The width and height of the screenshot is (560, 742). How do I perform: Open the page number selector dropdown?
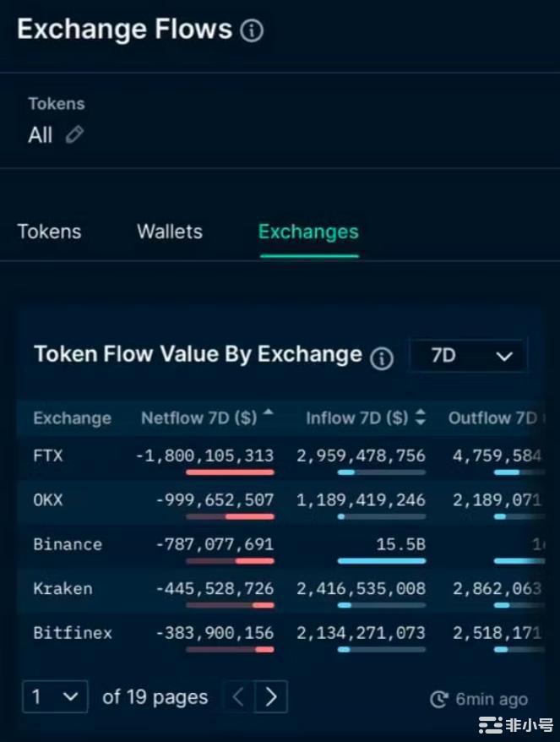pyautogui.click(x=54, y=696)
